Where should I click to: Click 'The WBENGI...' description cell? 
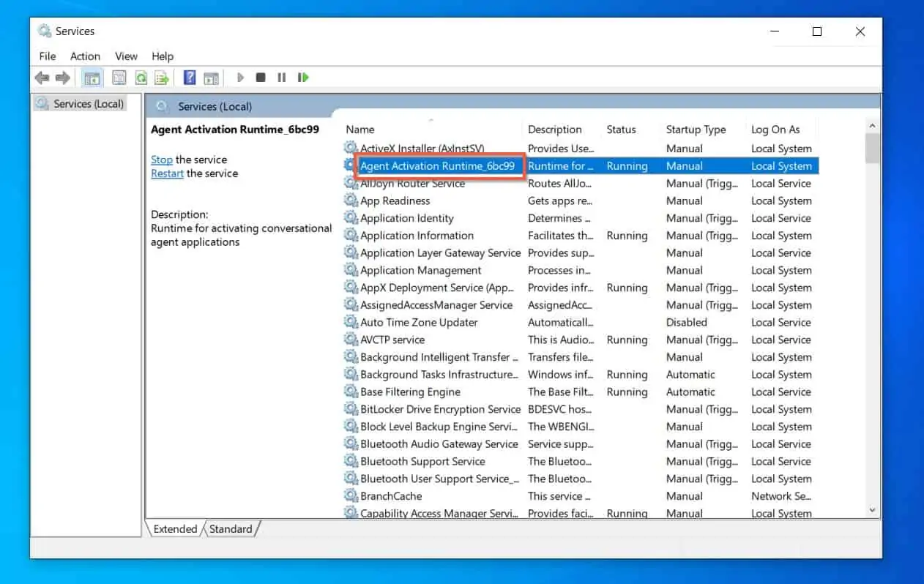coord(561,427)
